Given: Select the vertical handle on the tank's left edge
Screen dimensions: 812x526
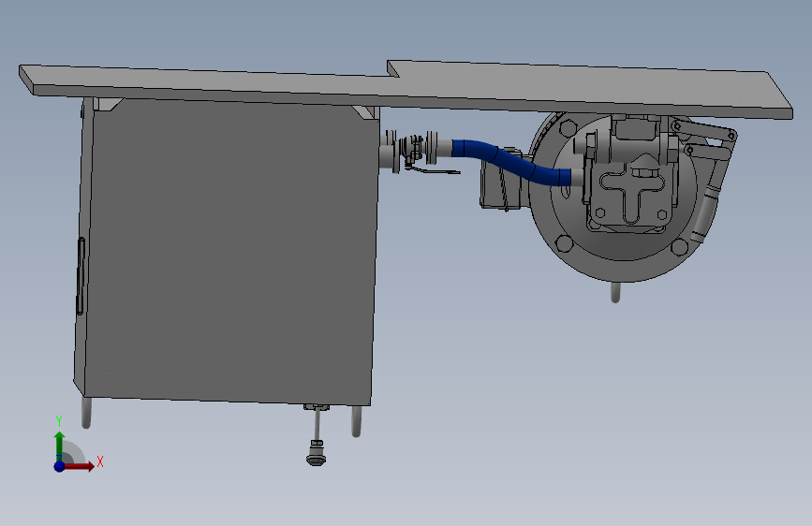Looking at the screenshot, I should tap(81, 276).
